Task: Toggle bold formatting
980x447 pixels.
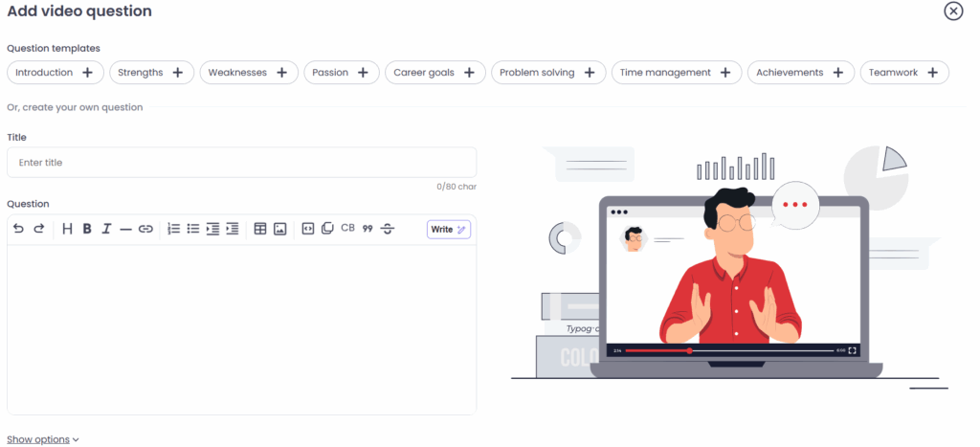Action: [x=87, y=229]
